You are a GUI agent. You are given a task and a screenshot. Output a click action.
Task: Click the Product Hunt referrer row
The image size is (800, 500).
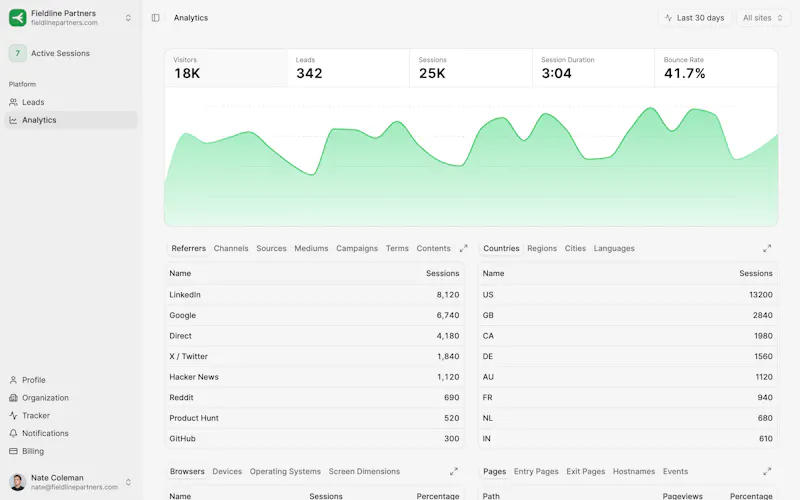314,418
